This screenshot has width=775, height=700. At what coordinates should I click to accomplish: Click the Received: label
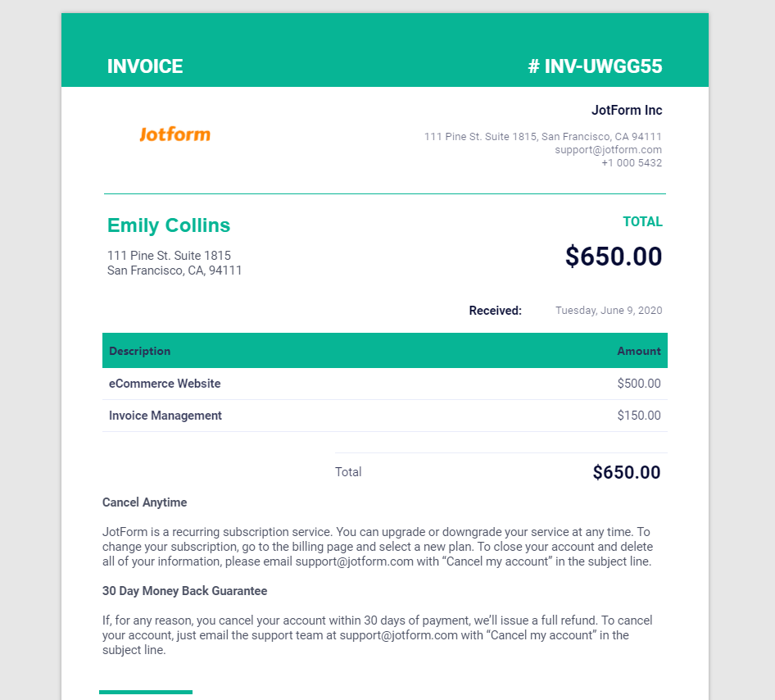pos(495,311)
